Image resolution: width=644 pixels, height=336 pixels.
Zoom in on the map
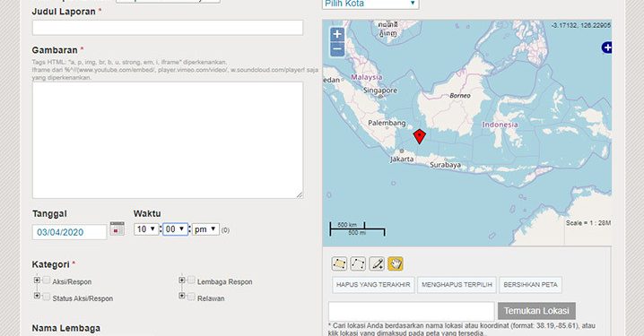click(x=337, y=34)
